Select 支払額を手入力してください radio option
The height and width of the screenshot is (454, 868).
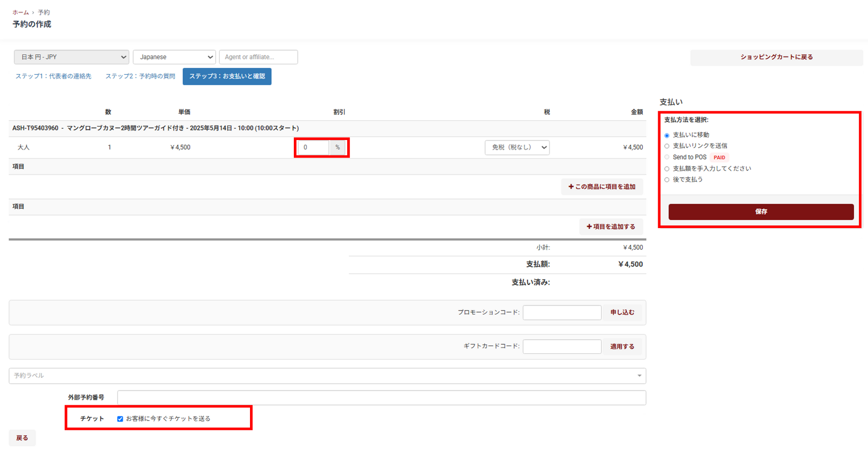point(667,169)
